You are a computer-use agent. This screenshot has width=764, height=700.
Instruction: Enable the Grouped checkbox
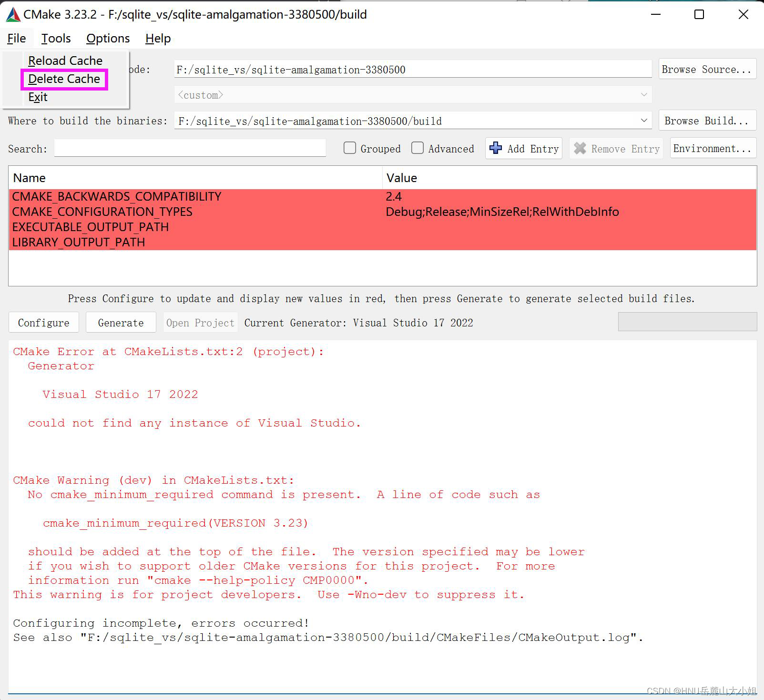coord(350,148)
